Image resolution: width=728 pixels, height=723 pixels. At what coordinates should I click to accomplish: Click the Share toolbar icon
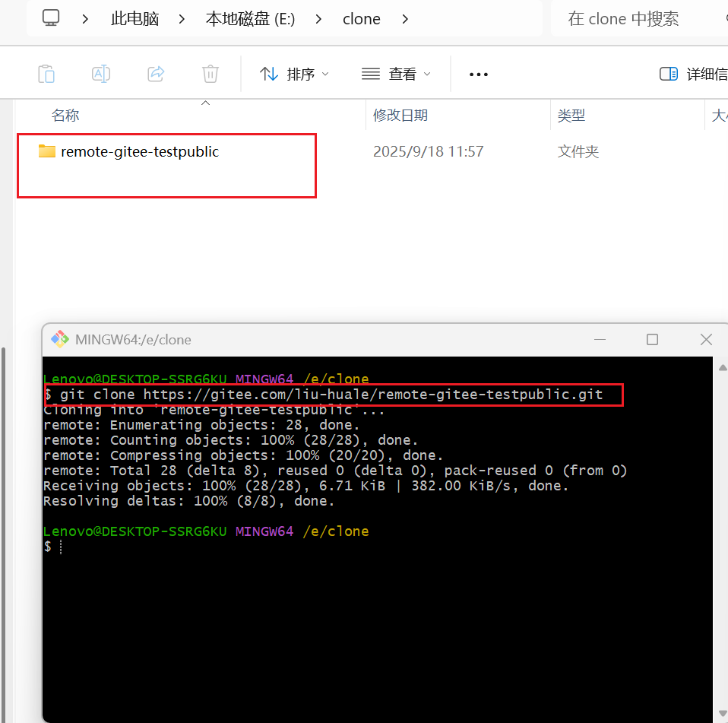(156, 74)
